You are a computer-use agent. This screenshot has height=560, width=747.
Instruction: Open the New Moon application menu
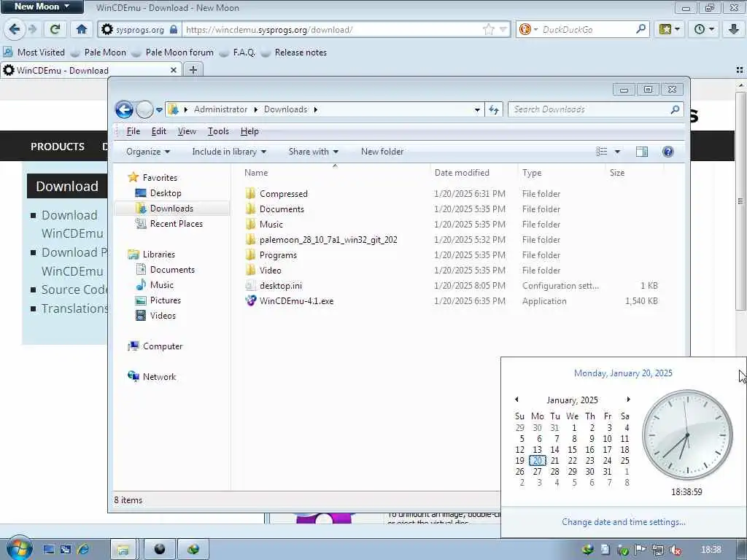point(42,7)
